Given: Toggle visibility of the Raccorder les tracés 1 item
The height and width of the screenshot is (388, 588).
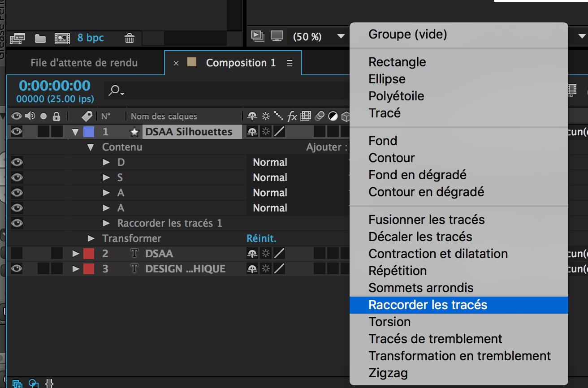Looking at the screenshot, I should (x=17, y=223).
